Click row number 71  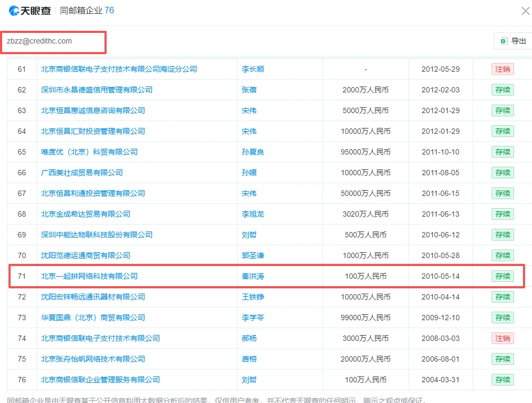(22, 276)
